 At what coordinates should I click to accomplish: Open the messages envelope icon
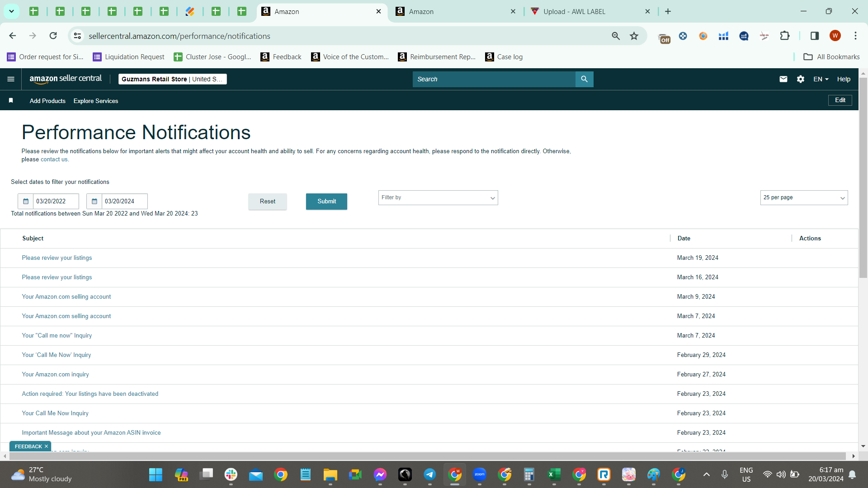[783, 79]
